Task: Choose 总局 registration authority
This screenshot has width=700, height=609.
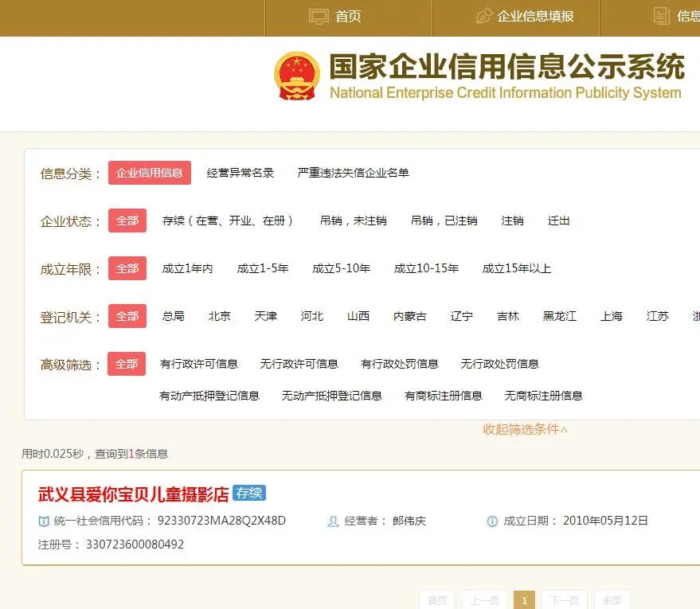Action: (x=174, y=316)
